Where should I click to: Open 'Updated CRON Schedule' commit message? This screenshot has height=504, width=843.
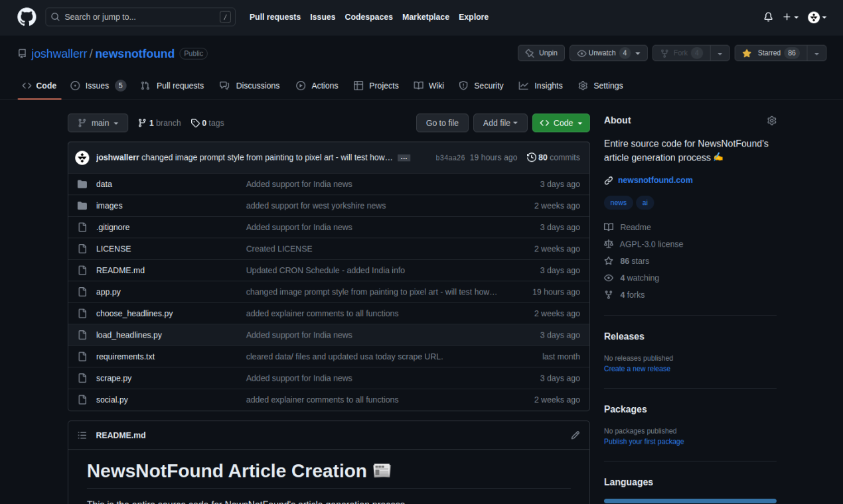click(325, 270)
